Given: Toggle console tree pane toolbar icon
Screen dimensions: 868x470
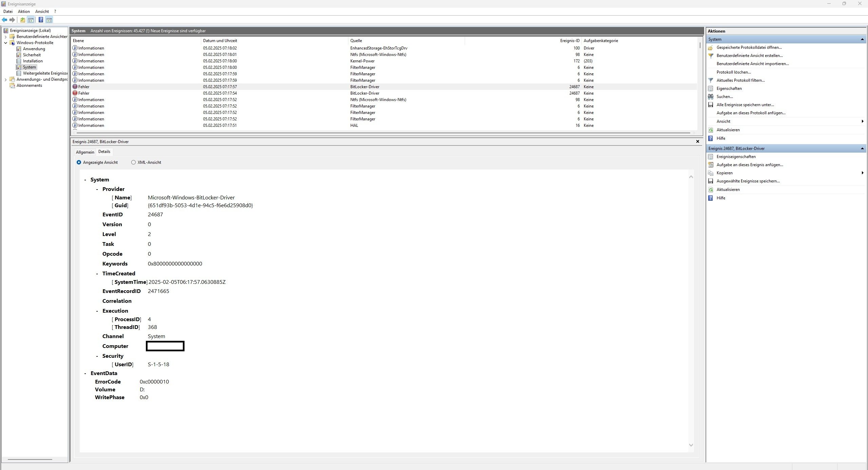Looking at the screenshot, I should (31, 20).
